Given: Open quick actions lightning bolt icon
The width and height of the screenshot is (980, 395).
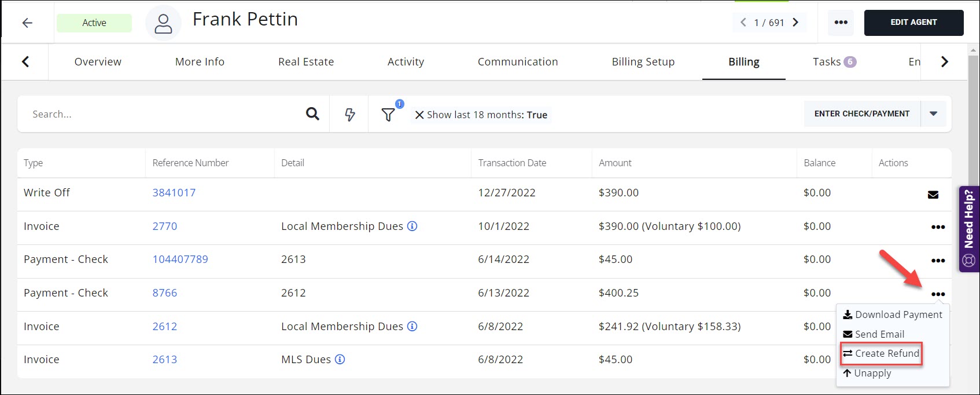Looking at the screenshot, I should click(x=350, y=115).
